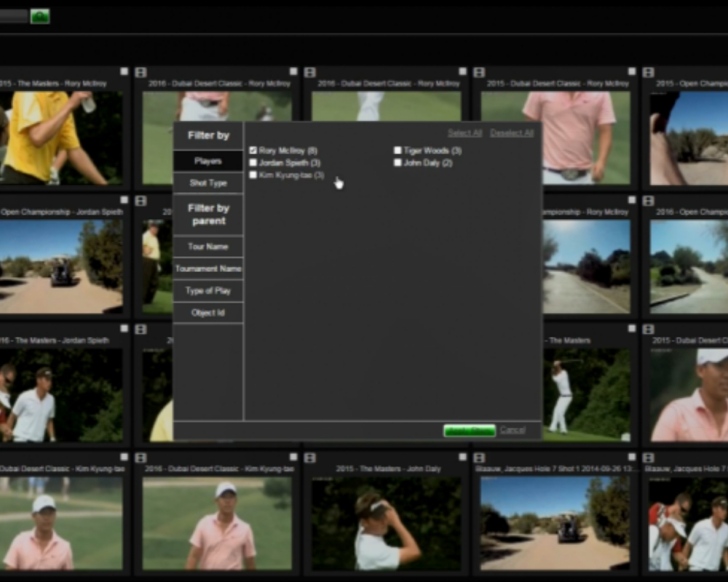Click film icon on 2016 Dubai Desert Classic Kim Kyung-tae card
The width and height of the screenshot is (728, 582).
(x=141, y=458)
